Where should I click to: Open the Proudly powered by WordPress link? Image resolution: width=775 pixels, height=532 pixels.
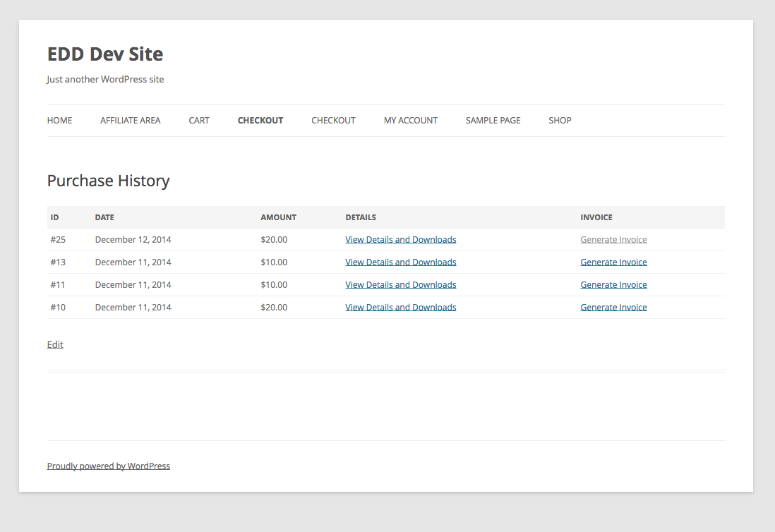click(108, 466)
